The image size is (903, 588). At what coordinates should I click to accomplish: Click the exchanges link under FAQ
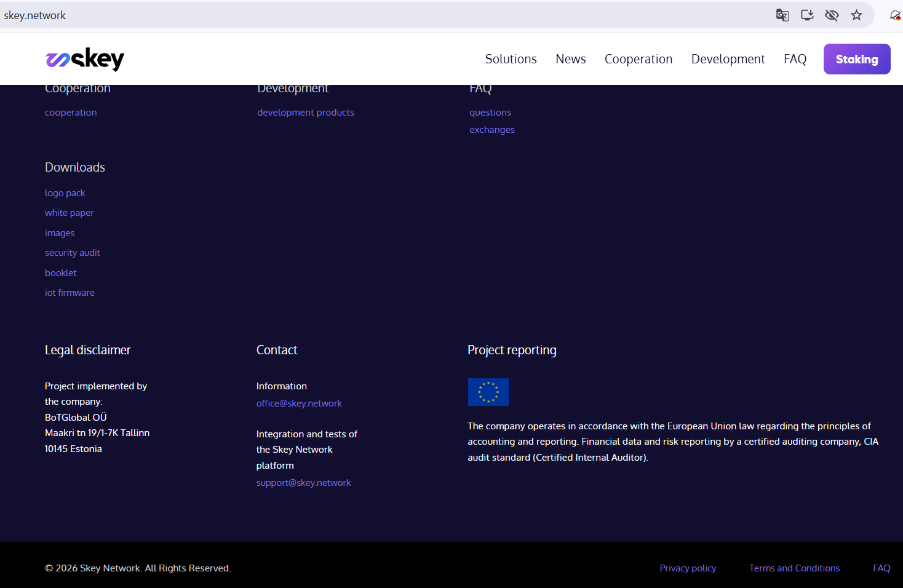(492, 130)
